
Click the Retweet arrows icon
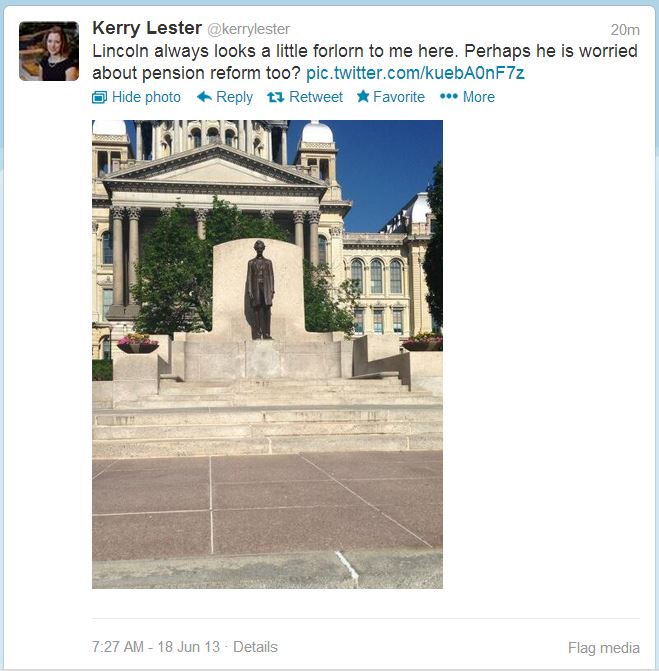point(276,98)
